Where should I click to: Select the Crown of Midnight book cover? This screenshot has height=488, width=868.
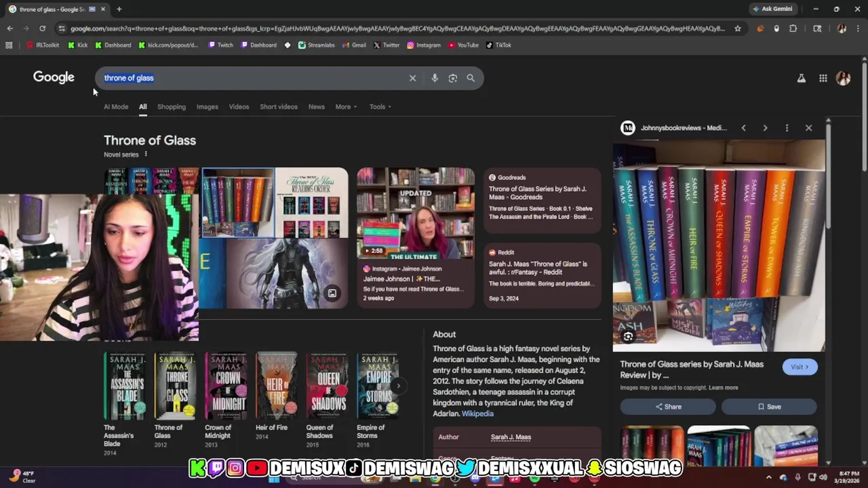pyautogui.click(x=226, y=386)
